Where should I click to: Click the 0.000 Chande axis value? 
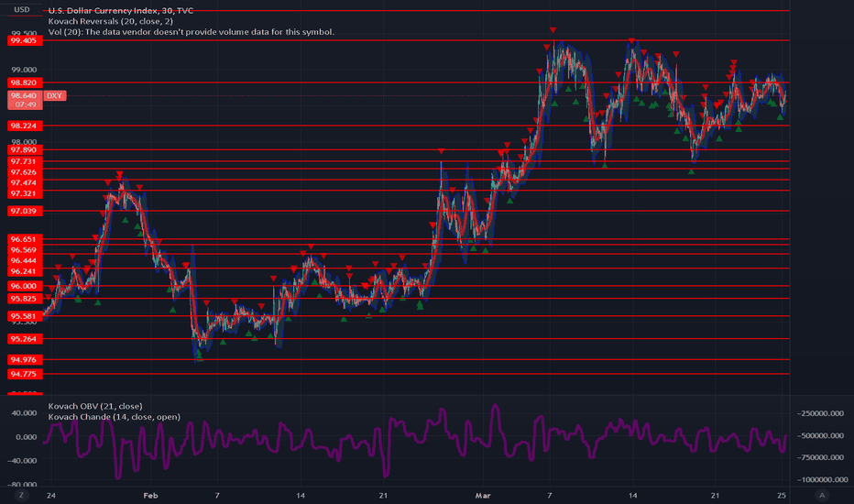tap(27, 437)
